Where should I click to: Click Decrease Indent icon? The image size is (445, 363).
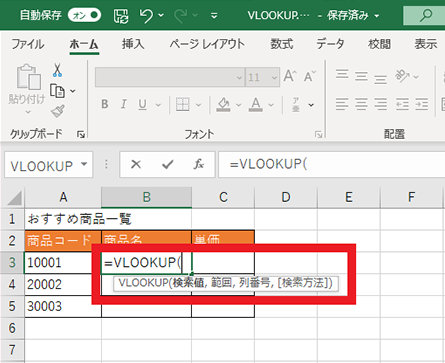402,104
